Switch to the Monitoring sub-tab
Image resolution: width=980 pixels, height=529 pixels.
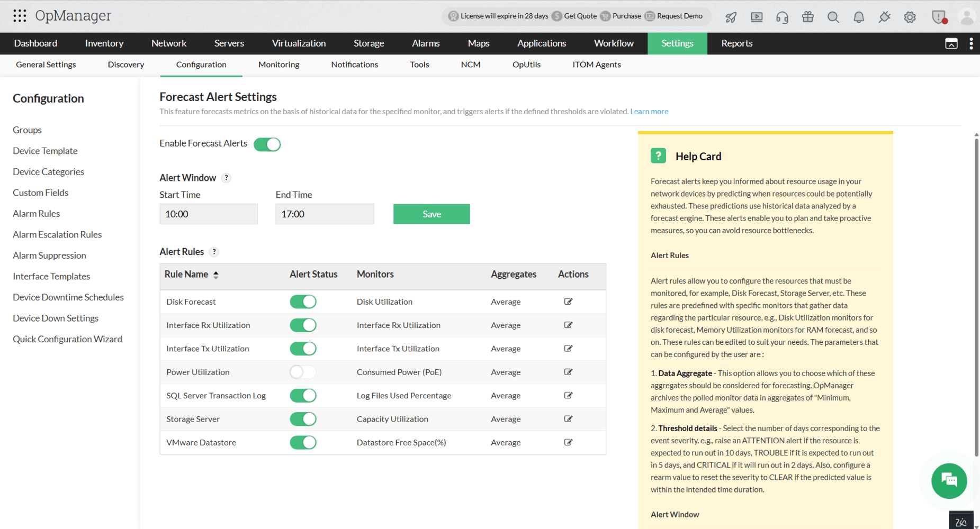click(278, 65)
